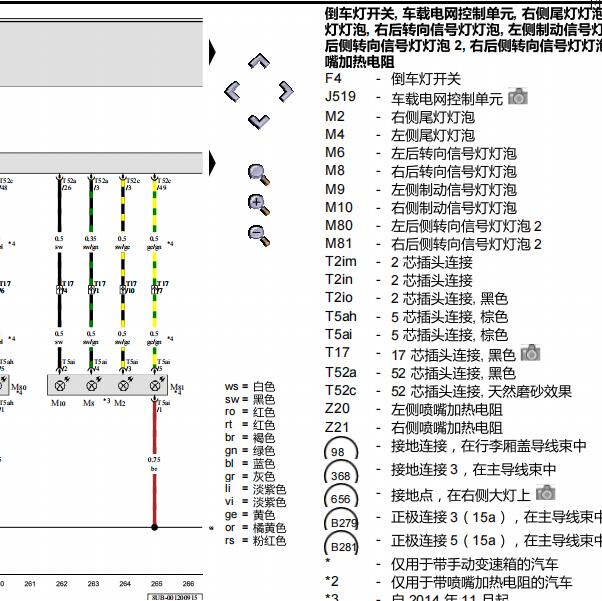
Task: Click the T52c/49 pin label on the diagram
Action: pyautogui.click(x=164, y=184)
